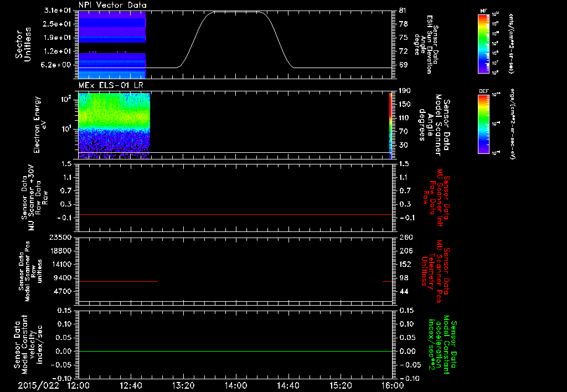Click the "3.1e+01" sector tick label
Viewport: 567px width, 392px height.
point(58,11)
